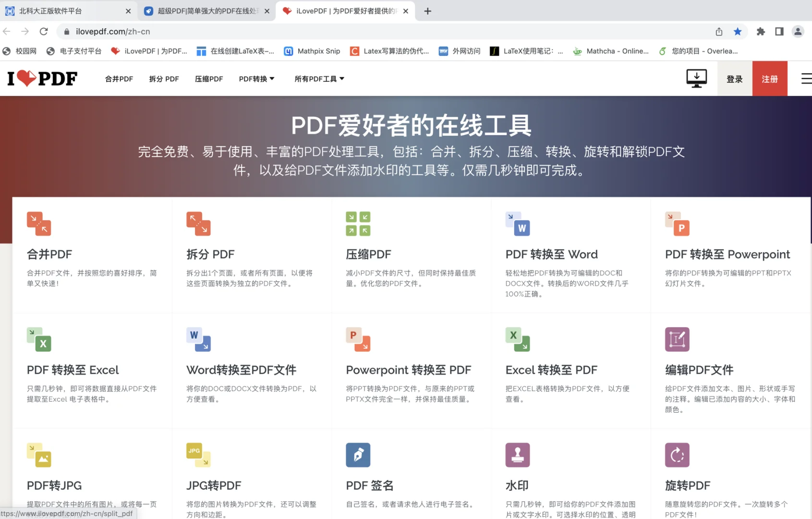
Task: Click the browser reload button
Action: tap(44, 31)
